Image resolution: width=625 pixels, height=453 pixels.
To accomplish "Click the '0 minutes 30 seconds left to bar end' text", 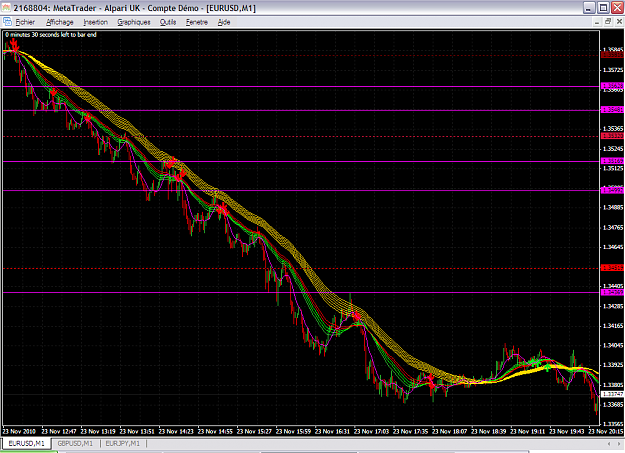I will pos(51,35).
